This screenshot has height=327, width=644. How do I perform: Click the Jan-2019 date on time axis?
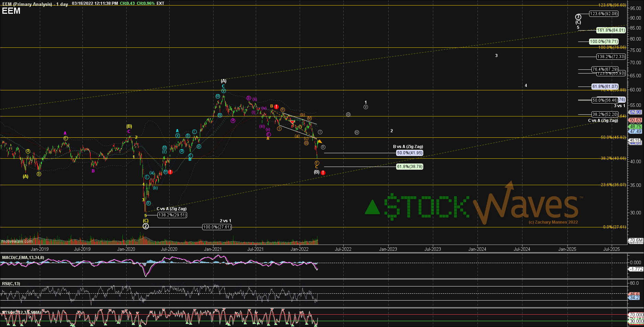point(39,249)
